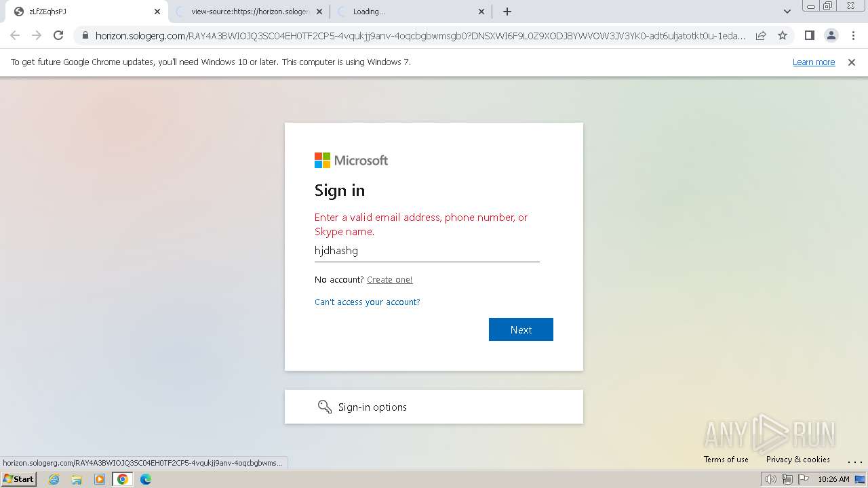Image resolution: width=868 pixels, height=488 pixels.
Task: Click the key icon beside Sign-in options
Action: click(325, 407)
